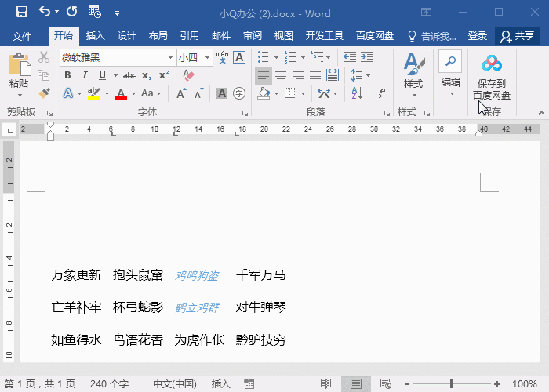Open the font name dropdown 微软雅黑
Image resolution: width=549 pixels, height=392 pixels.
pos(171,58)
